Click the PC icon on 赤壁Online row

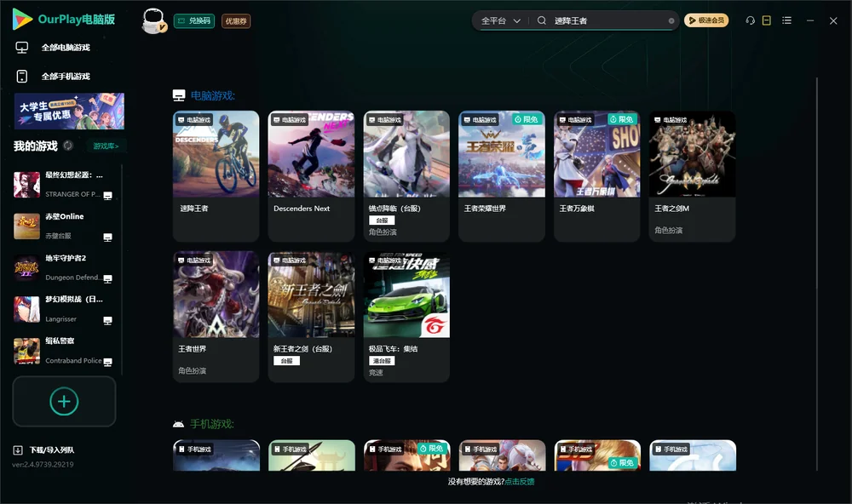[107, 238]
